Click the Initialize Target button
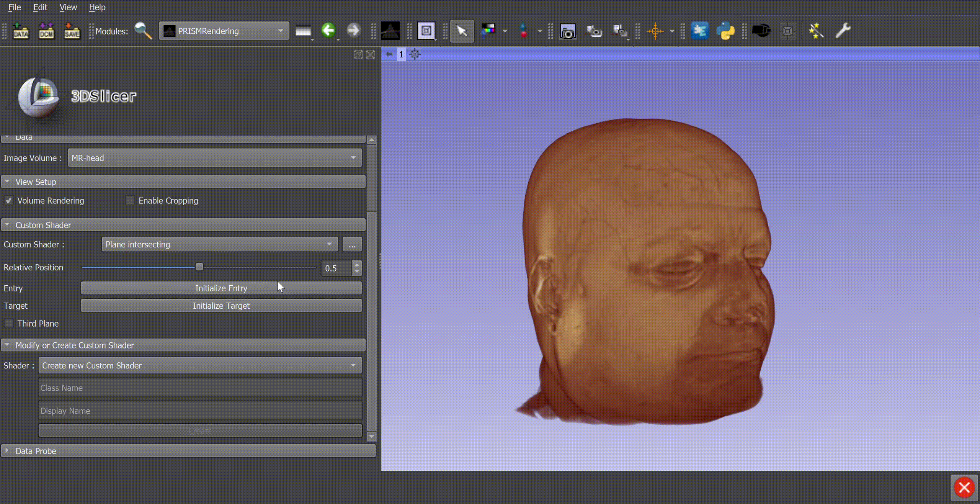Viewport: 980px width, 504px height. 221,306
